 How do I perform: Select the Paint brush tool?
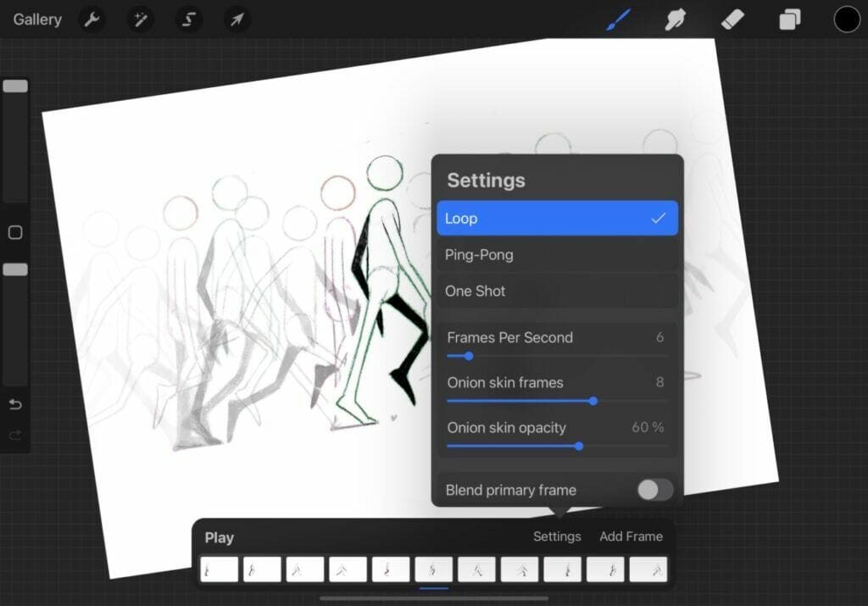click(618, 20)
